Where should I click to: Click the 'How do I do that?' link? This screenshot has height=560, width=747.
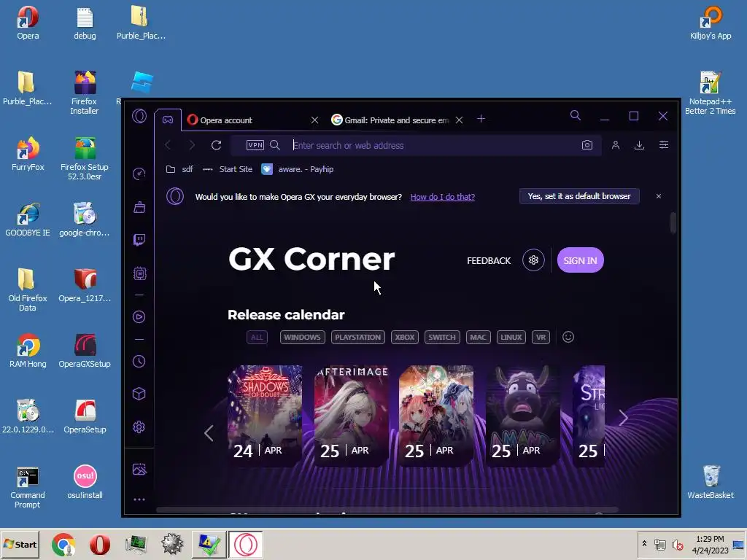coord(443,197)
